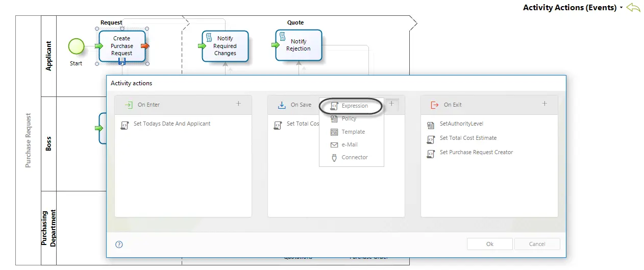This screenshot has width=644, height=270.
Task: Add an On Enter action with plus
Action: [238, 104]
